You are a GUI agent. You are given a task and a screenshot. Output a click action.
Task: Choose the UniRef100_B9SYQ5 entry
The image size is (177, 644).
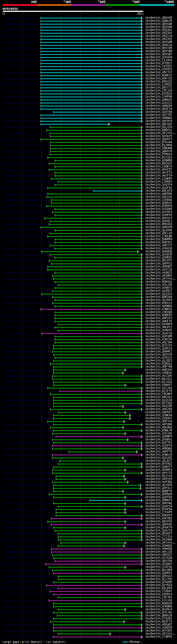click(x=159, y=48)
